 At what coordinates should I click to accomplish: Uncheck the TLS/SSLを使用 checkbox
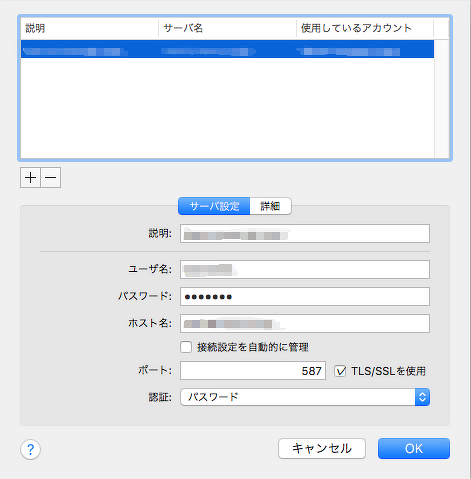tap(340, 371)
